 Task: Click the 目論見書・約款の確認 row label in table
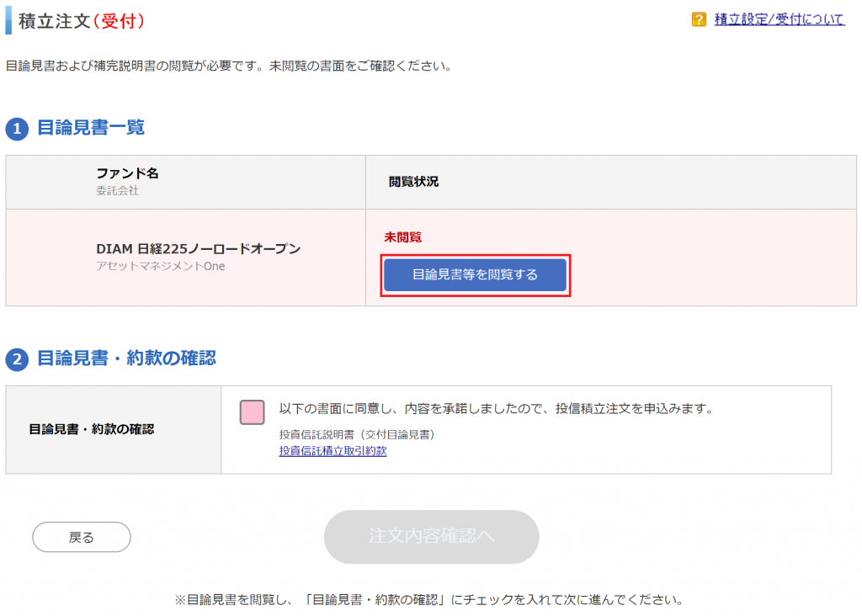91,429
